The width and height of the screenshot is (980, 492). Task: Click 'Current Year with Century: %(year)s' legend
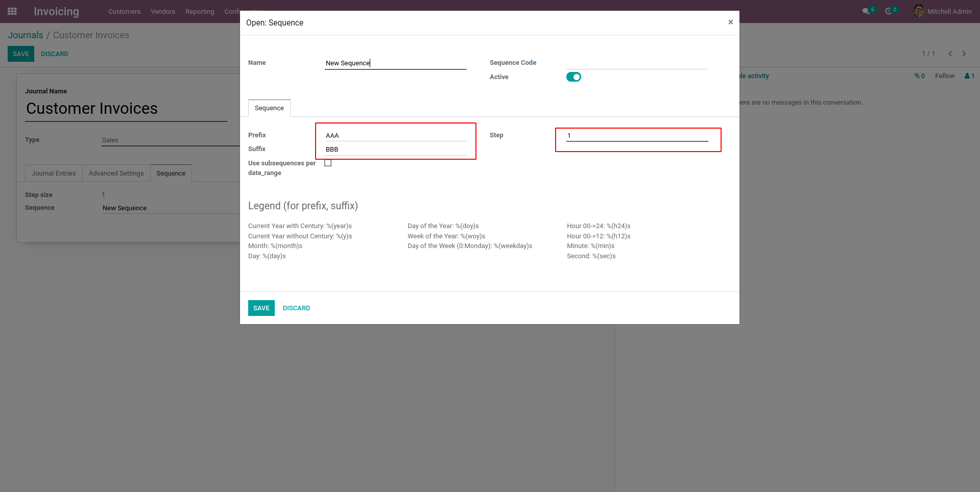300,226
